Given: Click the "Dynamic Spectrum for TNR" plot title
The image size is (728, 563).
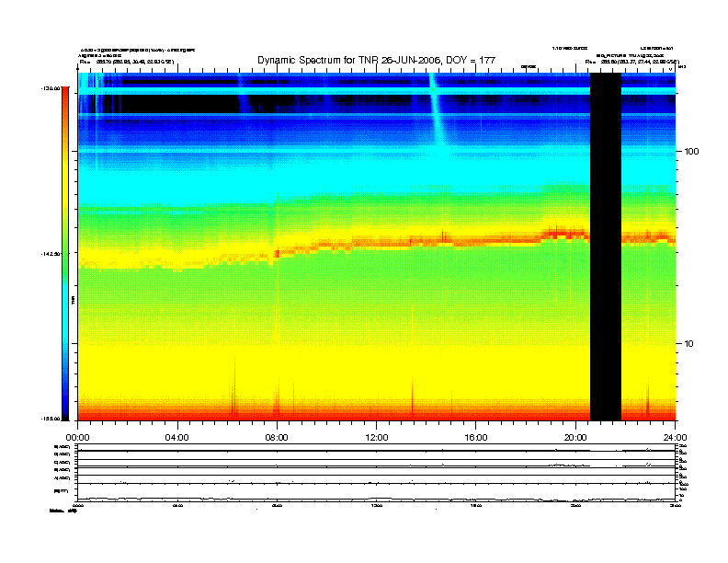Looking at the screenshot, I should point(377,61).
